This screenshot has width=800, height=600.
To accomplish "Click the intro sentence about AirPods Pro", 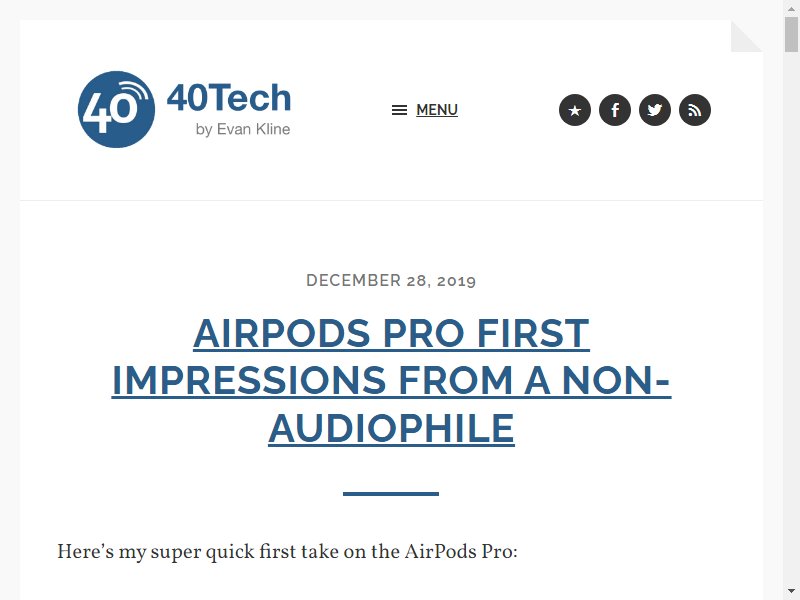I will 287,552.
